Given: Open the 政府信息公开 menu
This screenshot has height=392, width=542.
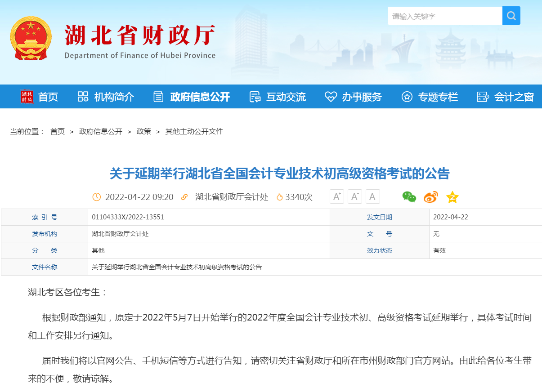Looking at the screenshot, I should point(192,97).
